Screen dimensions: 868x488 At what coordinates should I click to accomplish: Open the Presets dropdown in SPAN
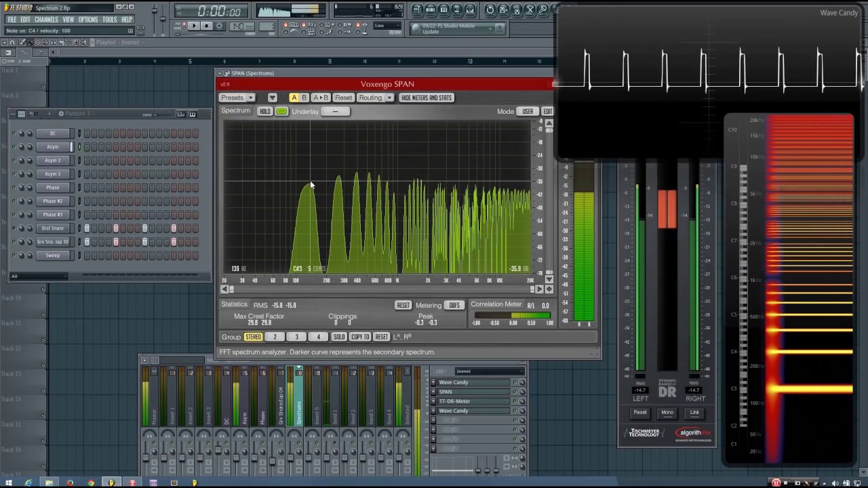coord(237,98)
